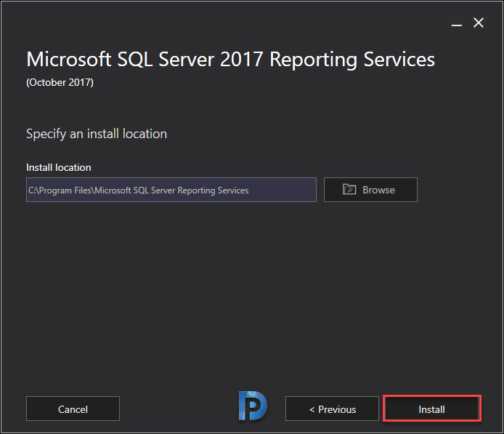Click the Install button
Image resolution: width=504 pixels, height=434 pixels.
431,409
